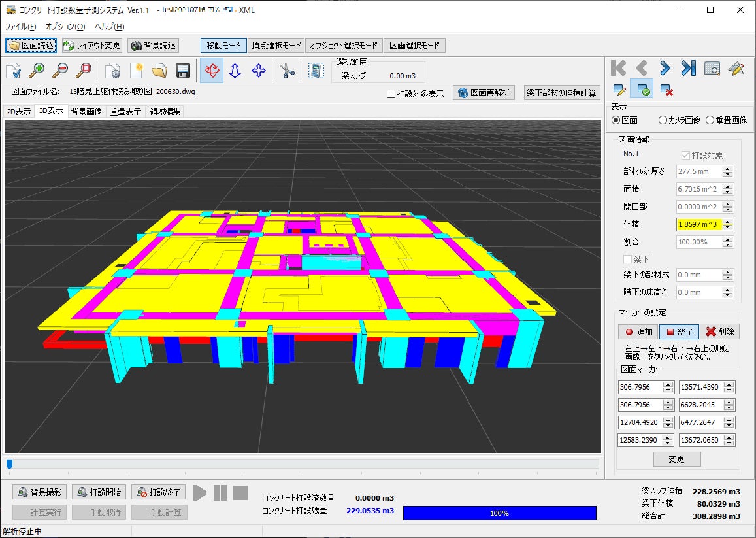
Task: Open the オプション menu
Action: coord(65,27)
